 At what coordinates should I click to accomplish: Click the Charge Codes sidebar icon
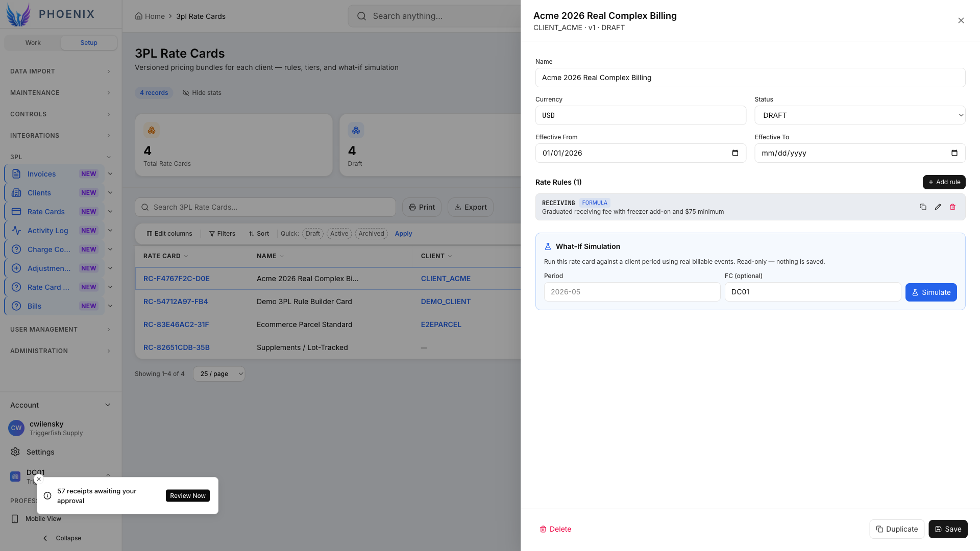[16, 249]
